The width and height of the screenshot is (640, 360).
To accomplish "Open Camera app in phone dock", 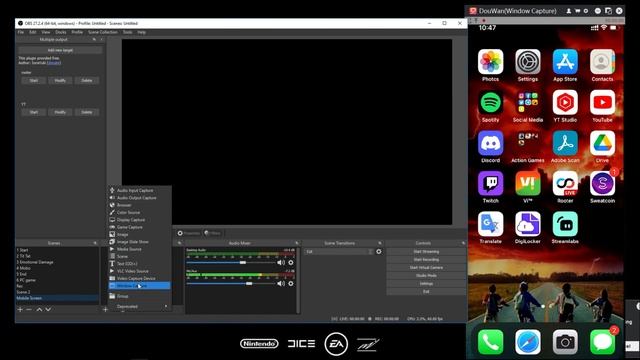I will [565, 342].
